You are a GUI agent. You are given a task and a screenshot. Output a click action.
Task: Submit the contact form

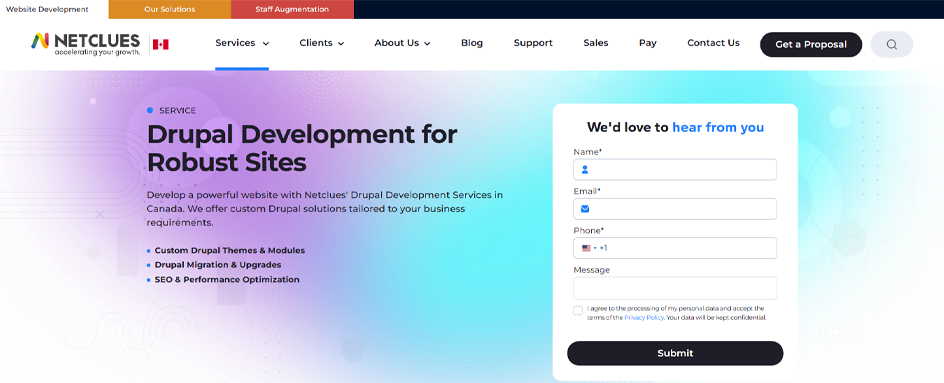675,353
